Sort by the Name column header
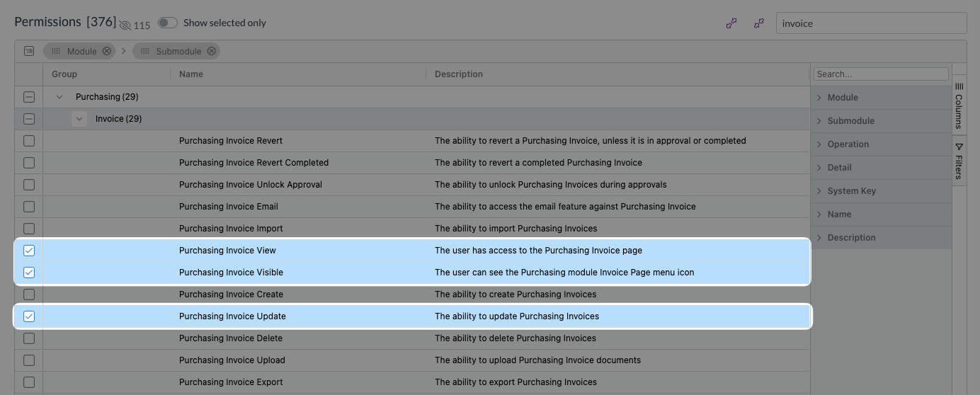980x395 pixels. 191,74
